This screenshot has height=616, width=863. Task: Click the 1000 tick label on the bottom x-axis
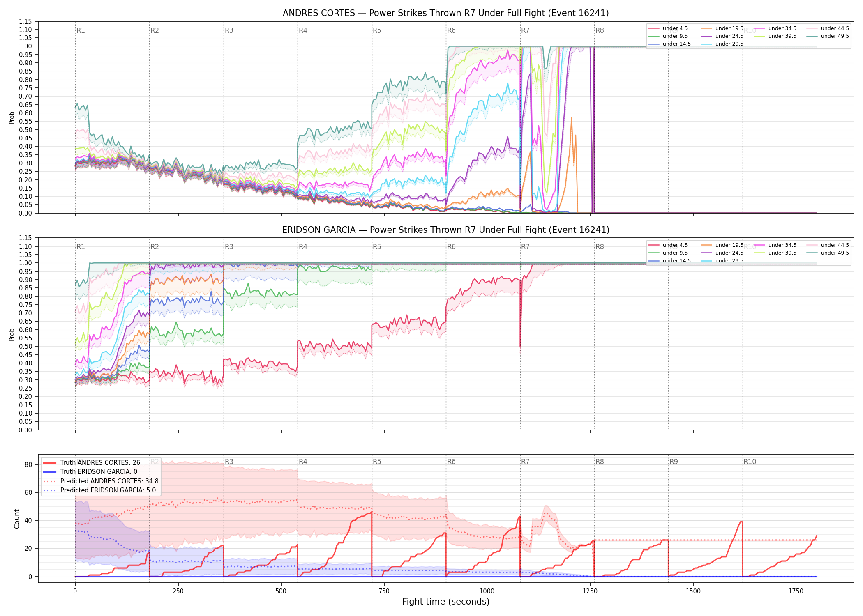coord(487,591)
